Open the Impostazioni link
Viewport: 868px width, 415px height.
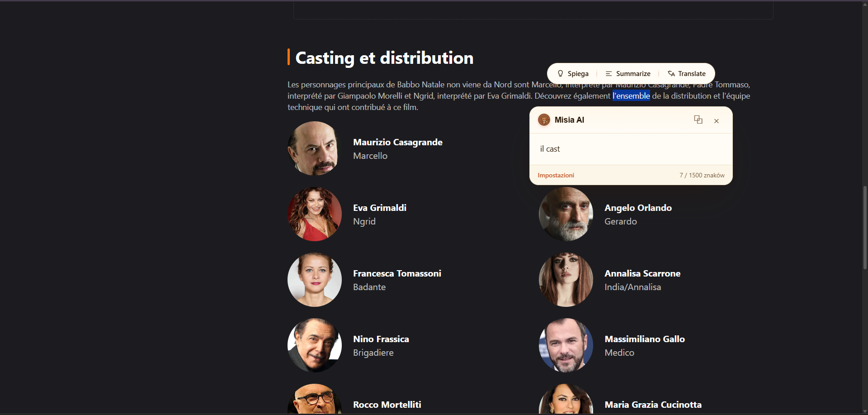point(556,175)
